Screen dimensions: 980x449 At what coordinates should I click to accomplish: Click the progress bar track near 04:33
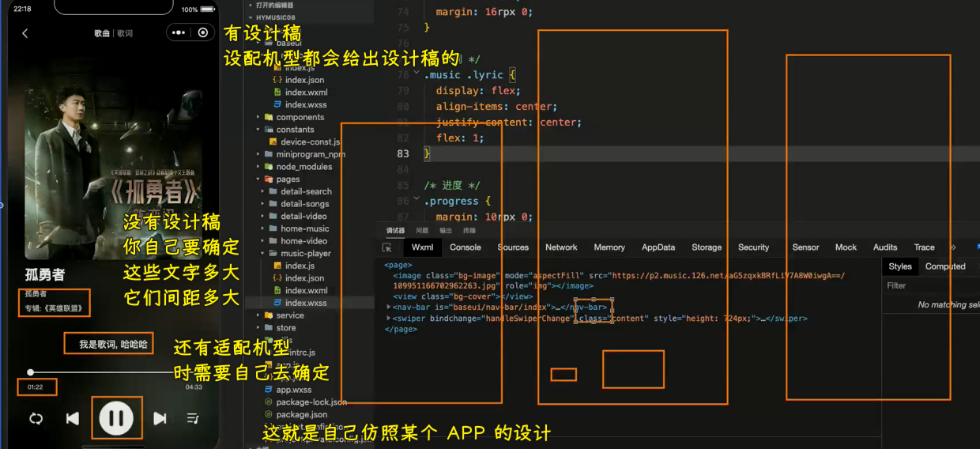[190, 372]
